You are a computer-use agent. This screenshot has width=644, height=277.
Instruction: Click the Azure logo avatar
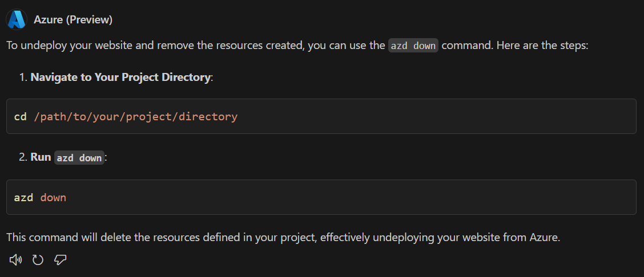17,19
